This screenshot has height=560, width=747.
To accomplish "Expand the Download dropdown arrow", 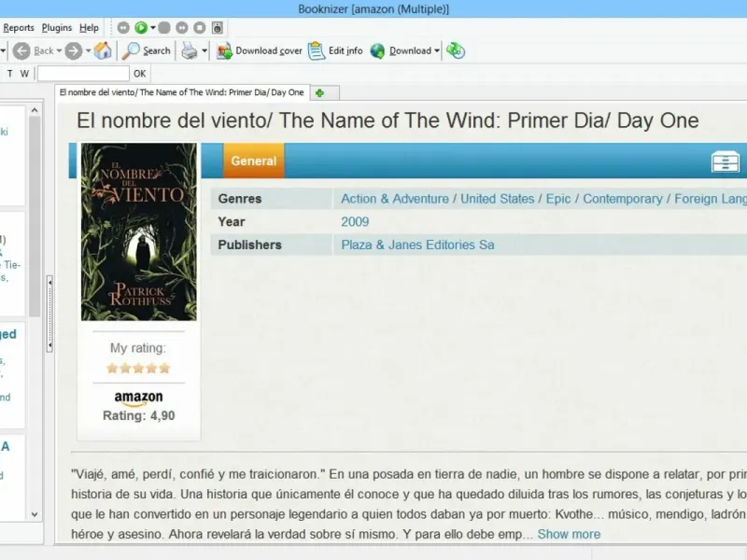I will pyautogui.click(x=437, y=50).
